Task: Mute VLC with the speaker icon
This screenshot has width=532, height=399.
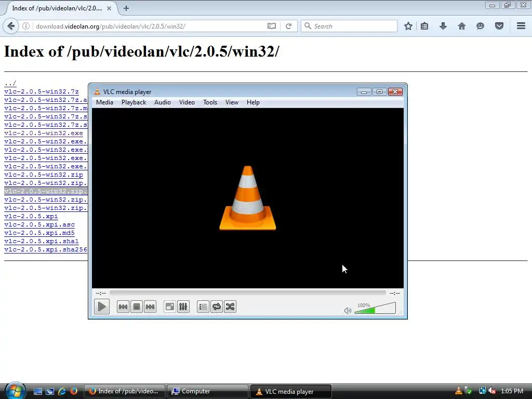Action: [348, 311]
